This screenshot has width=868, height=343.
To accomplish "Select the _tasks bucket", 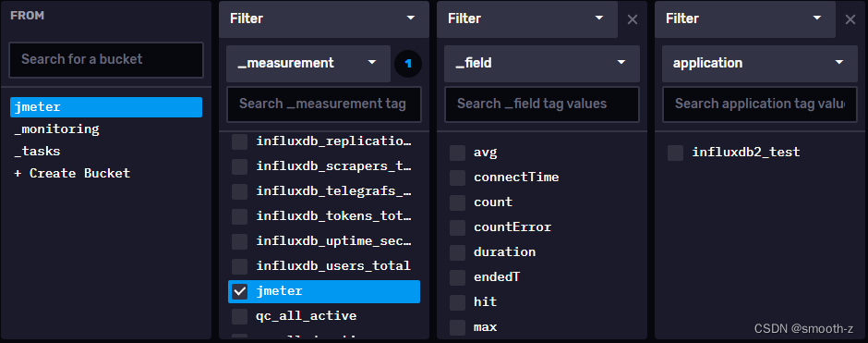I will 37,152.
